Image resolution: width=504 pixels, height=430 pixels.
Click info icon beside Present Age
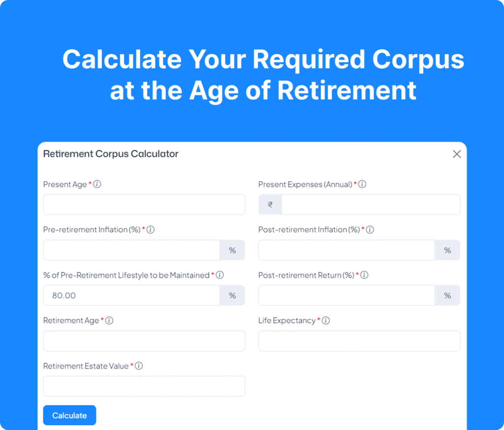[97, 184]
